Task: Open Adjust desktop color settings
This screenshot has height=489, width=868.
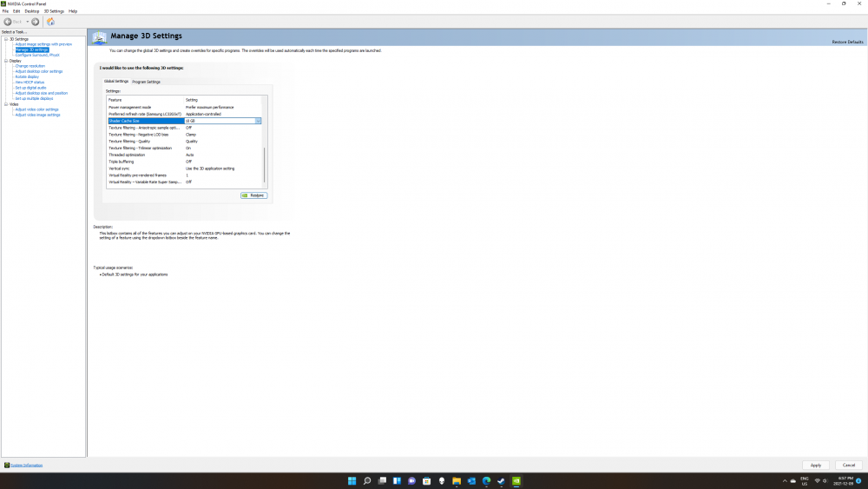Action: click(39, 71)
